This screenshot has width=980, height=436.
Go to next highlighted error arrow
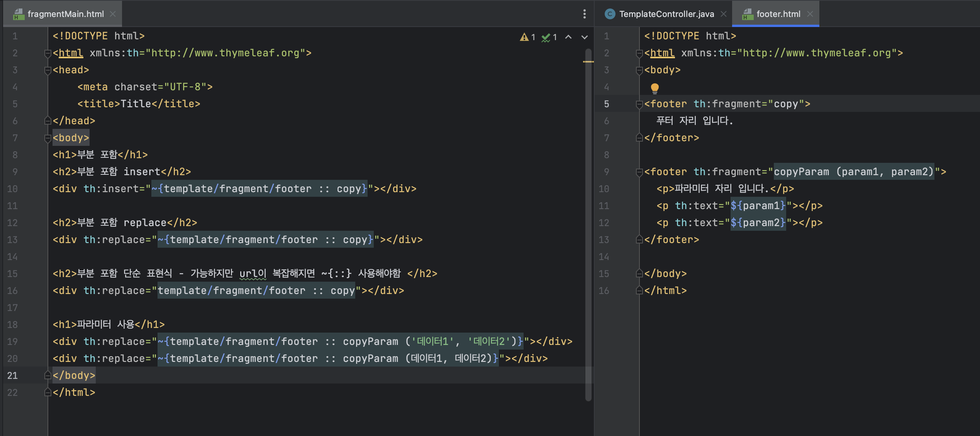[x=584, y=37]
